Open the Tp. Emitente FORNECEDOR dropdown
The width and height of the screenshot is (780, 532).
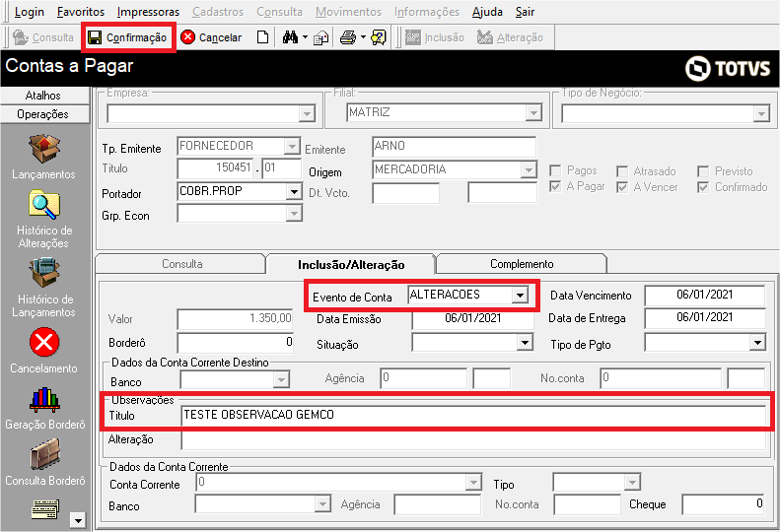(292, 146)
